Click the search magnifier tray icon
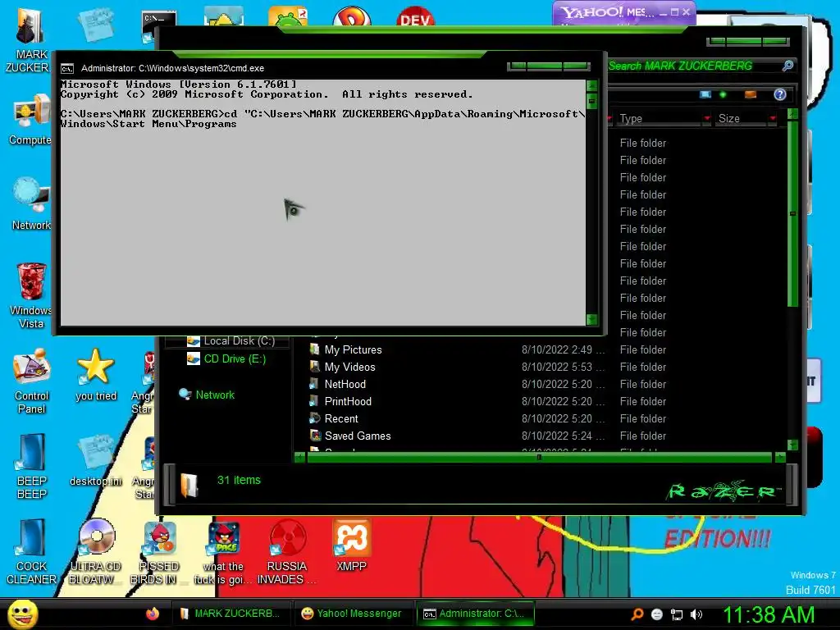 click(x=637, y=614)
